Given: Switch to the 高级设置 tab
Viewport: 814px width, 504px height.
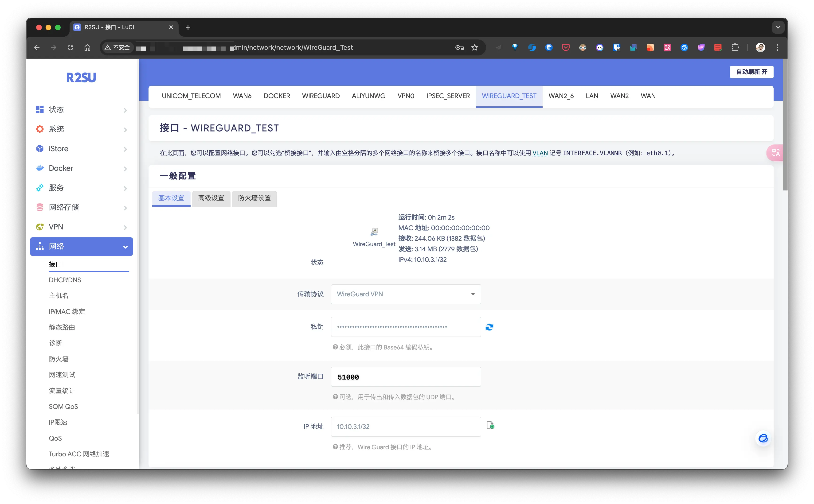Looking at the screenshot, I should tap(211, 198).
